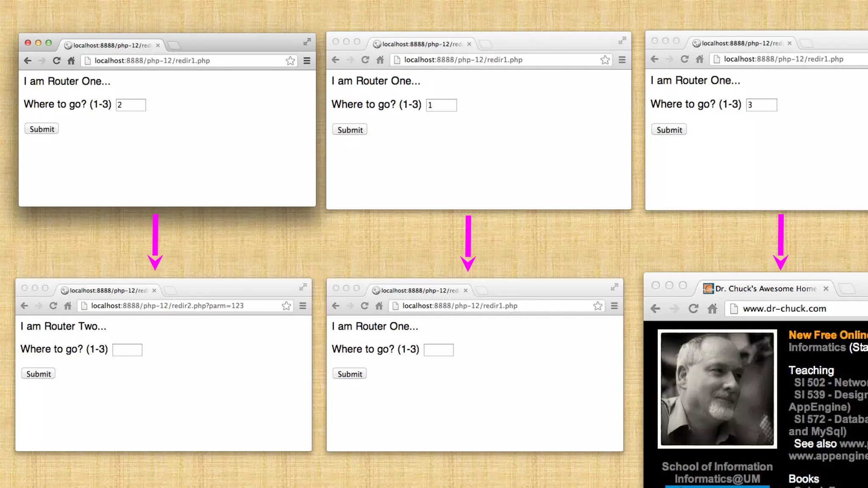Open new tab in window showing value 1

pyautogui.click(x=486, y=44)
